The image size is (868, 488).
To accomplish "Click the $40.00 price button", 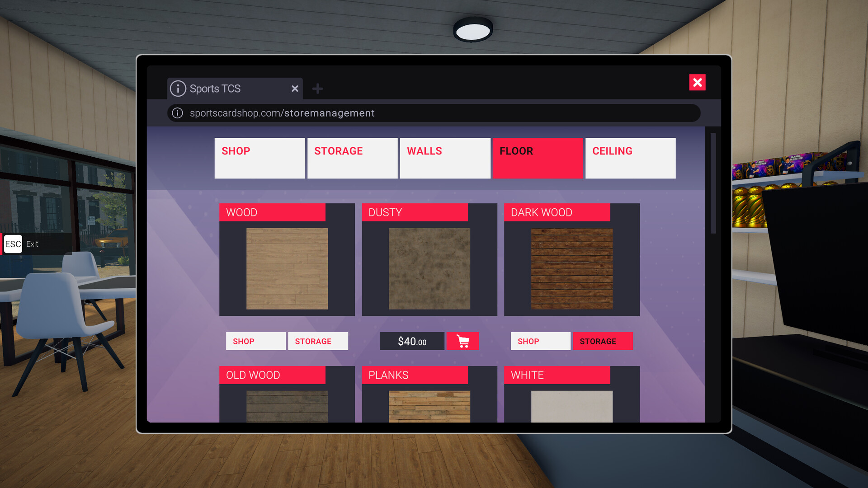I will coord(411,341).
